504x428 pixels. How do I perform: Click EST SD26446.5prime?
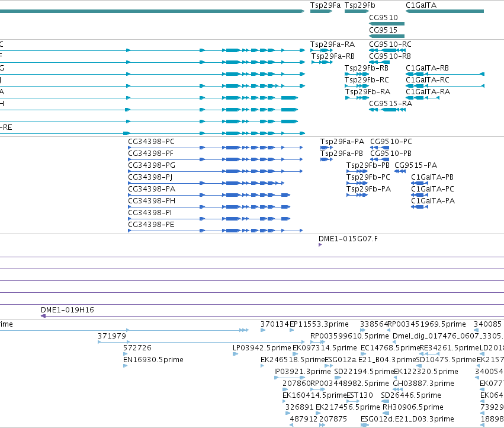point(411,395)
